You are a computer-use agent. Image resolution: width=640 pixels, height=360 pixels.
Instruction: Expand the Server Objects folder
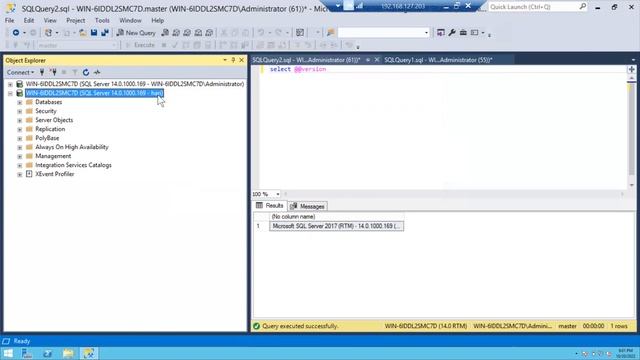[20, 120]
